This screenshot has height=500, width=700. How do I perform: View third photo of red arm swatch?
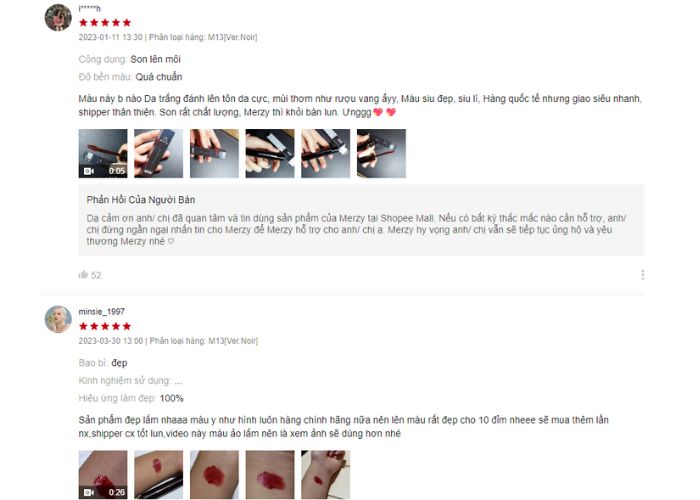click(214, 475)
